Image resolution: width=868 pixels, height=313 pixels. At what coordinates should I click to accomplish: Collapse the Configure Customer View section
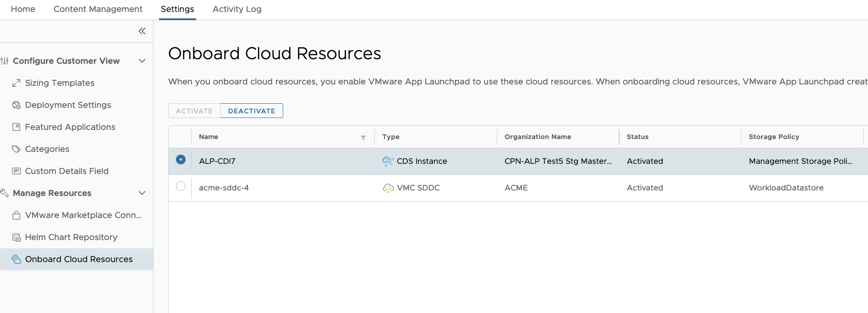(142, 61)
